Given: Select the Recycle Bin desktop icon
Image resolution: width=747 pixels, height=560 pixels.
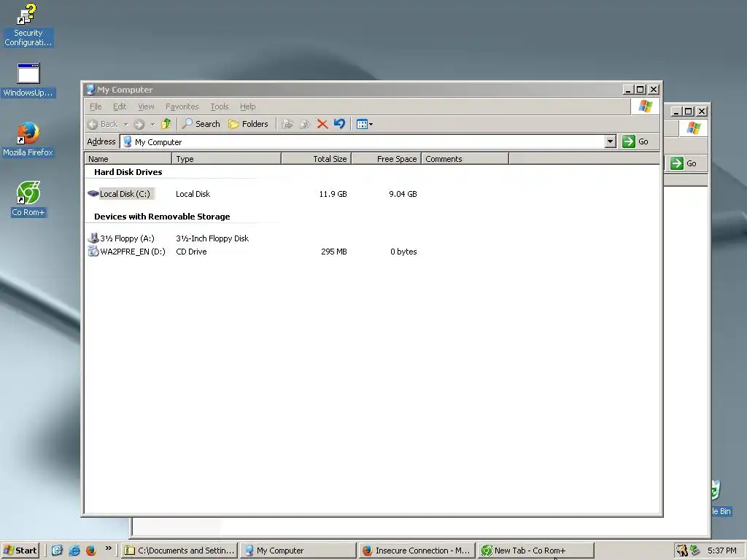Looking at the screenshot, I should pyautogui.click(x=721, y=497).
